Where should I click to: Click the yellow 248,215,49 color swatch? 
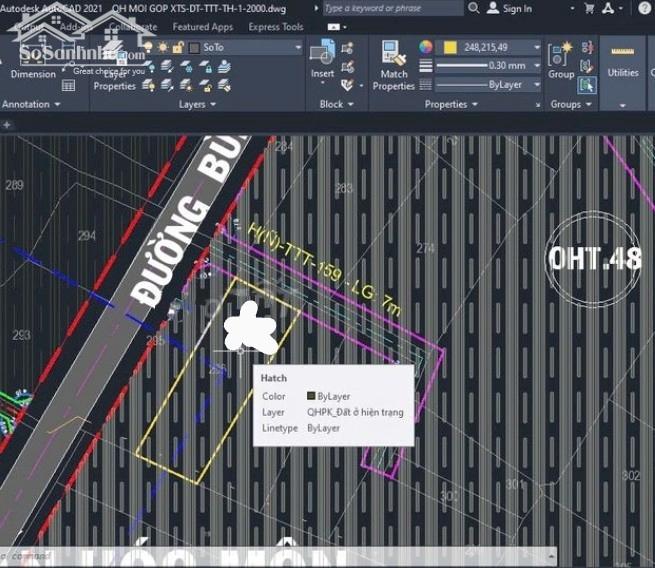pos(450,48)
